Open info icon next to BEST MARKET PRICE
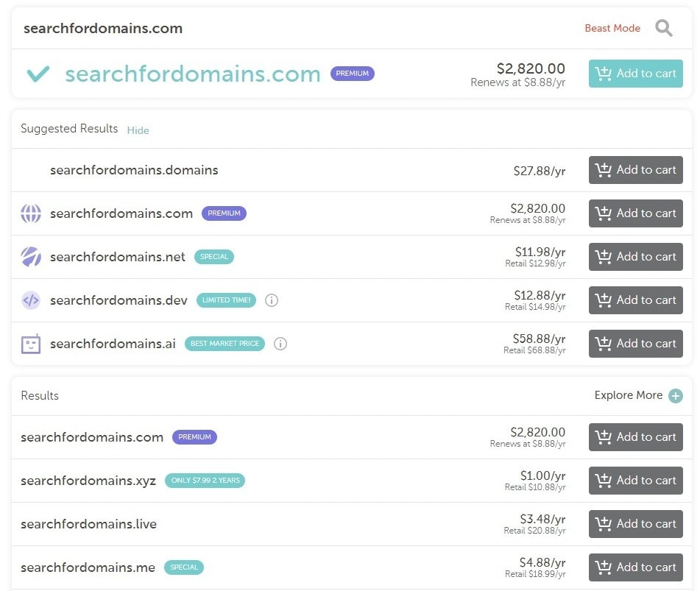 [280, 344]
